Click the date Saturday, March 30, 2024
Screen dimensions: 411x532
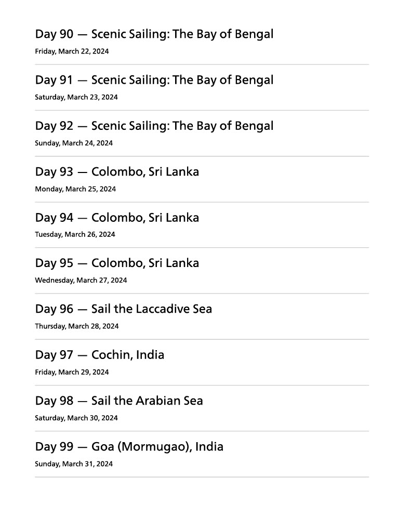[76, 418]
